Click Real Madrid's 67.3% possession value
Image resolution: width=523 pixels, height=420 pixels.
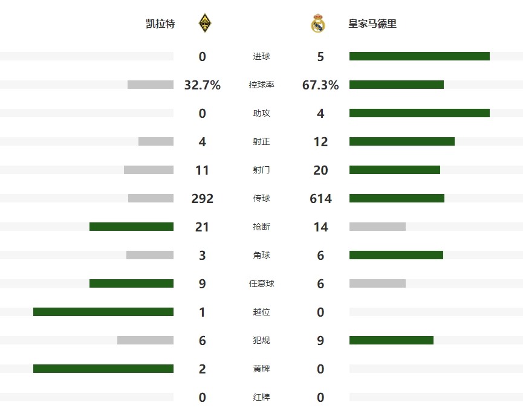[x=320, y=85]
